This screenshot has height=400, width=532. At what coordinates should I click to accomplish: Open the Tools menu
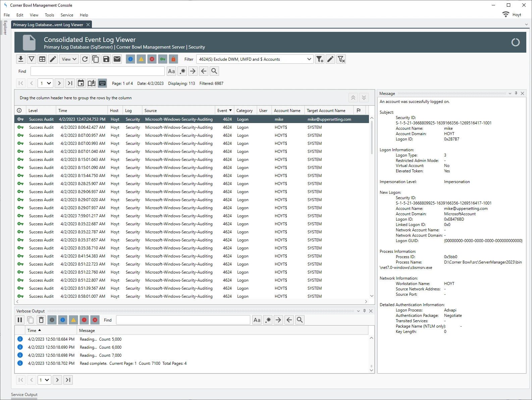[x=49, y=15]
